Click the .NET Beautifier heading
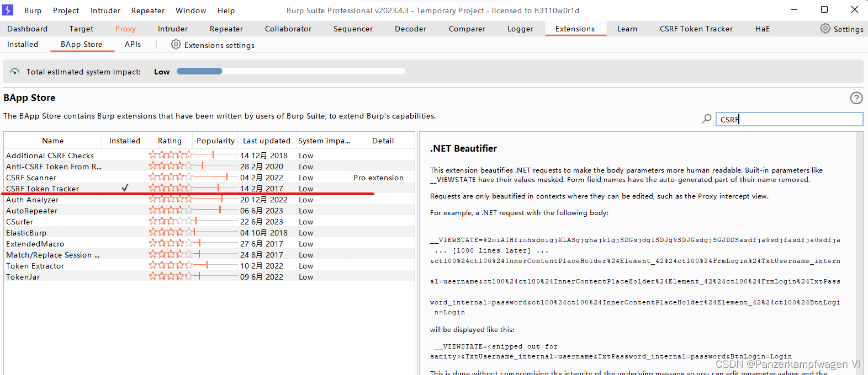868x375 pixels. (463, 148)
